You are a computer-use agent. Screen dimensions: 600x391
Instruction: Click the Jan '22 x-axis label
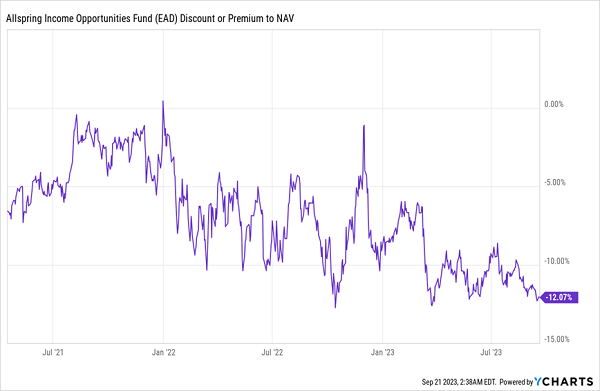(163, 352)
